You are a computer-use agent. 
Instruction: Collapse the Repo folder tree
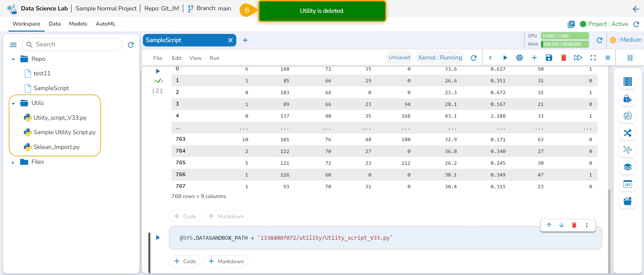click(x=13, y=59)
